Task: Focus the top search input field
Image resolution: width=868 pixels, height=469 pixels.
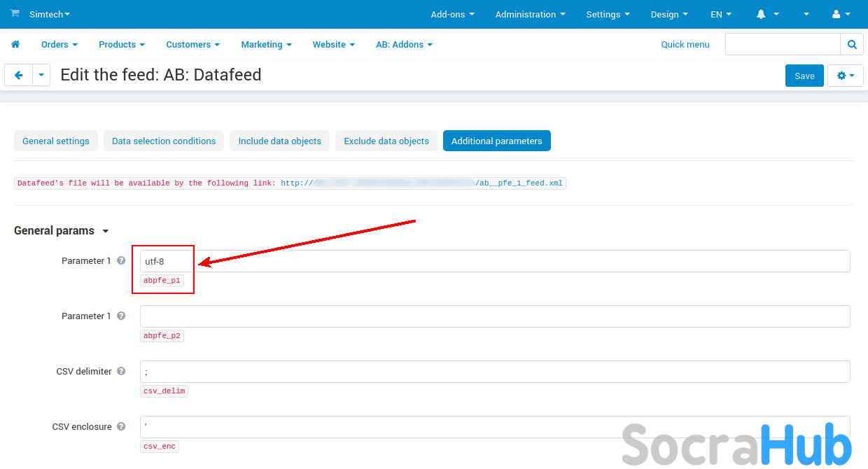Action: [783, 44]
